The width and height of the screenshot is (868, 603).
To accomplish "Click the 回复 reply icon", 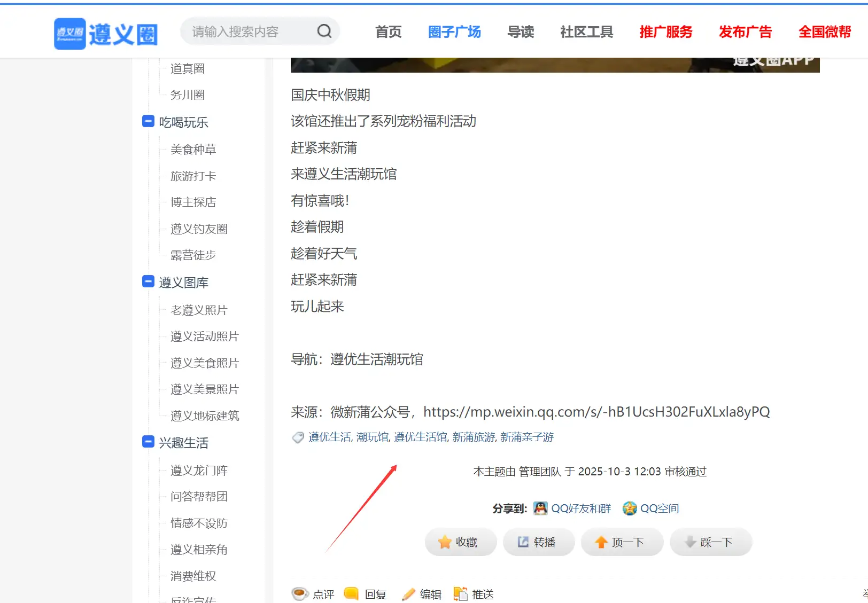I will pos(351,593).
